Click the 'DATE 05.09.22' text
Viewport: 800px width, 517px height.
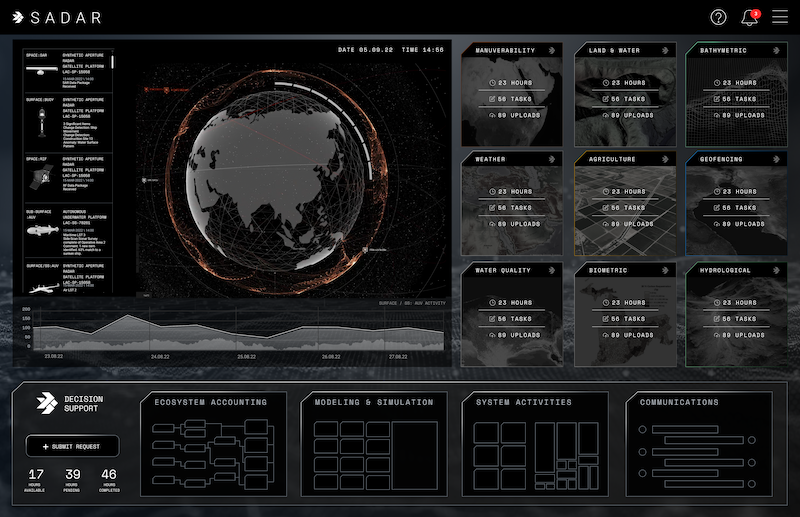(x=365, y=50)
